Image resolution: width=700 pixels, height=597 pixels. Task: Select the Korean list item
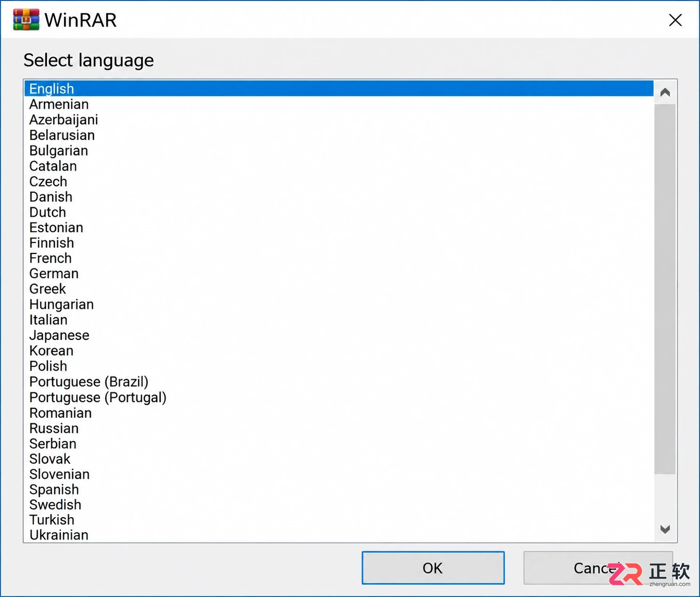pos(339,351)
